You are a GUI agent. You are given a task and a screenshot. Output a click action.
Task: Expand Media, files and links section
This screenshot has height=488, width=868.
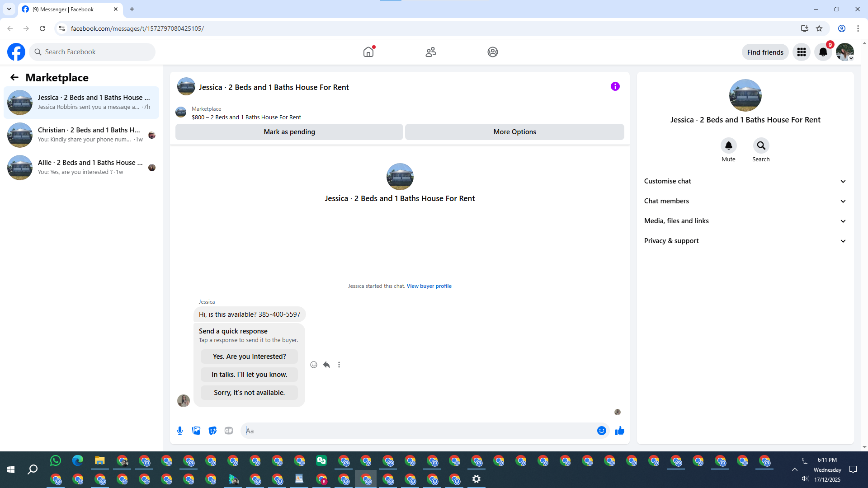(x=745, y=221)
